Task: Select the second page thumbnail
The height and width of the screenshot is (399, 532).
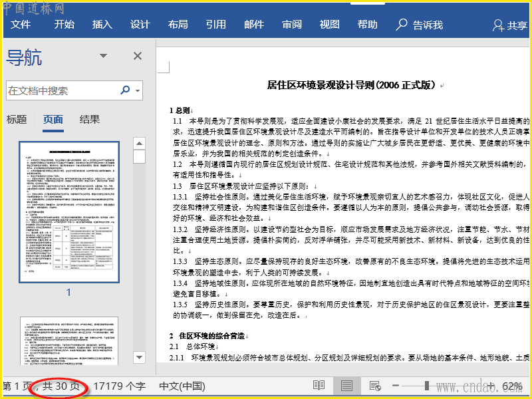Action: coord(69,340)
